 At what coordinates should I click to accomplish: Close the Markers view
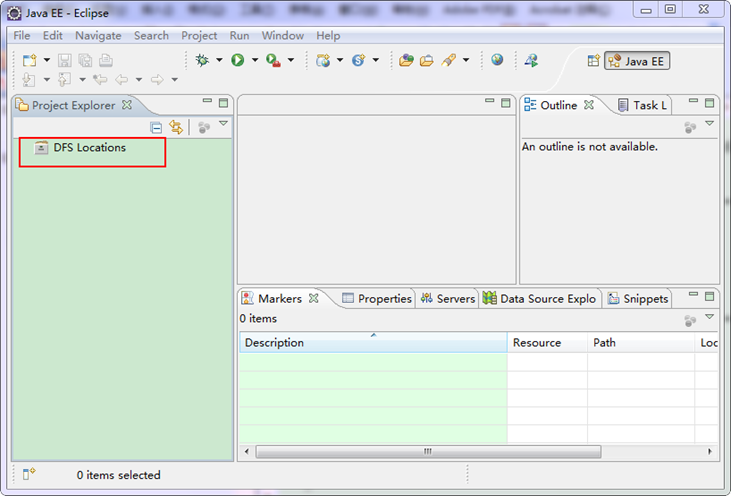[x=314, y=298]
